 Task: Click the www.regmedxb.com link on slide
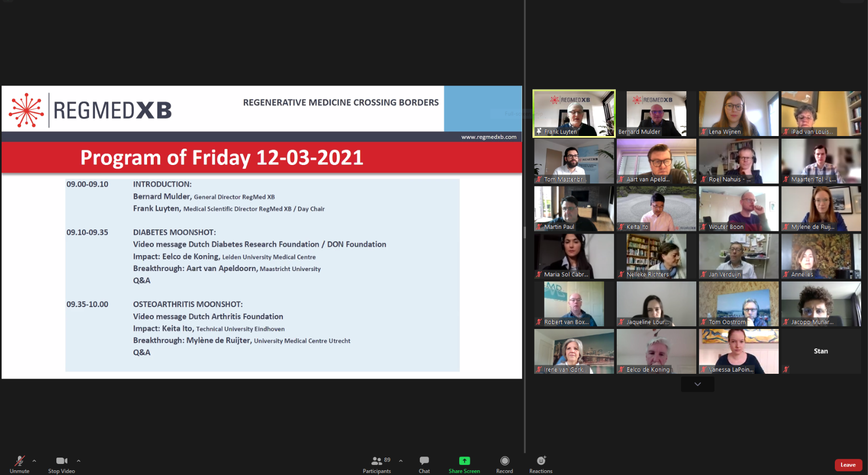tap(489, 137)
